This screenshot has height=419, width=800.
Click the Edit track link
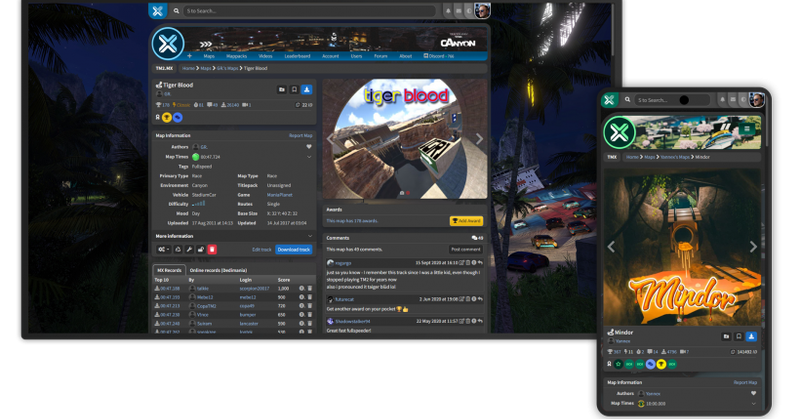click(x=262, y=250)
